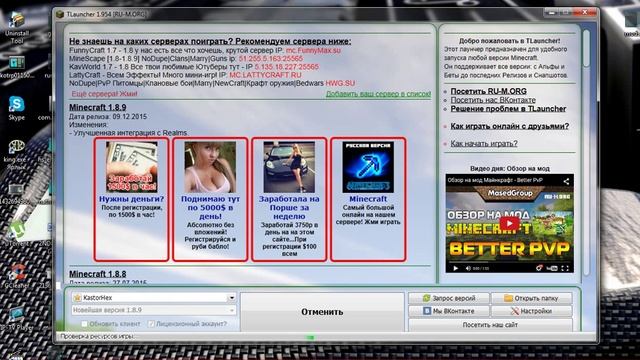
Task: Click 'Добавить ваш сервер в список!' link
Action: pyautogui.click(x=378, y=94)
